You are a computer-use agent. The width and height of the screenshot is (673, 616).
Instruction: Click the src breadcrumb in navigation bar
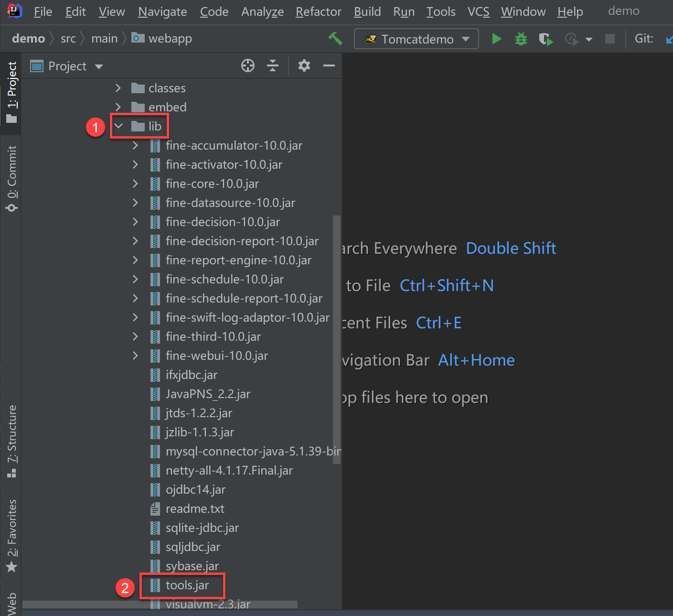coord(68,39)
